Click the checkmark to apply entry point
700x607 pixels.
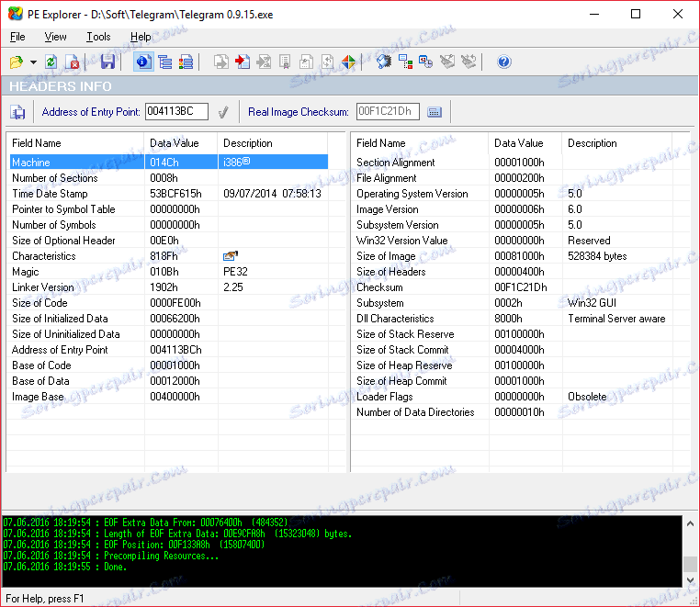222,112
